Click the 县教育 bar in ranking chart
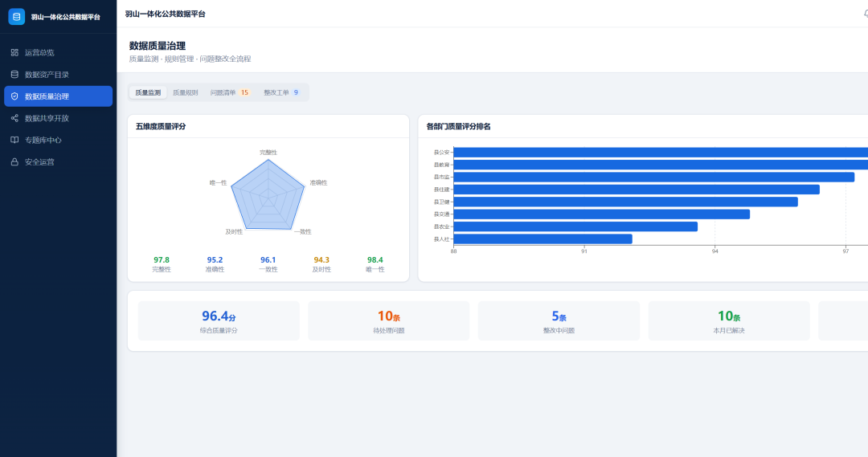This screenshot has height=457, width=868. pyautogui.click(x=661, y=165)
